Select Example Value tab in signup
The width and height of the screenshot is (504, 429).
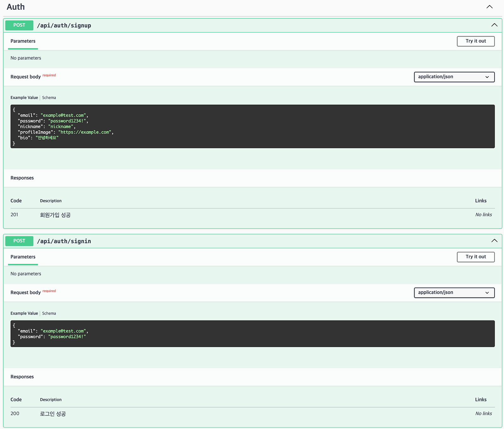[24, 98]
